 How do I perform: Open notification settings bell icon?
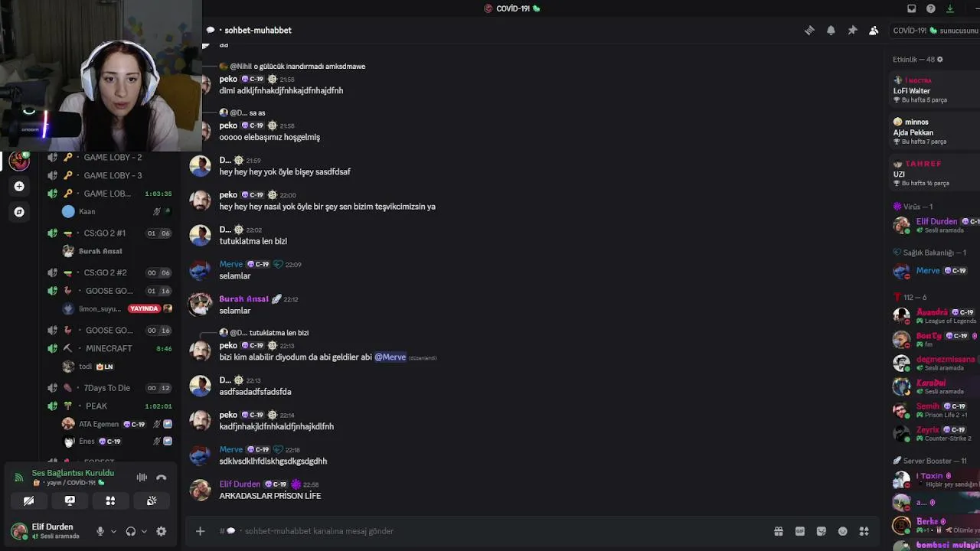coord(831,31)
